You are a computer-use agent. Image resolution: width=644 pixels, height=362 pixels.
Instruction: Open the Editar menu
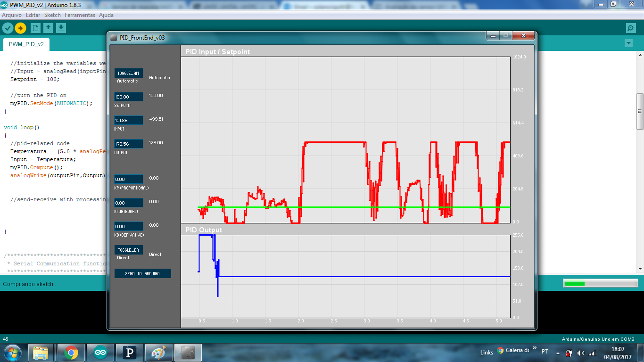click(x=33, y=15)
